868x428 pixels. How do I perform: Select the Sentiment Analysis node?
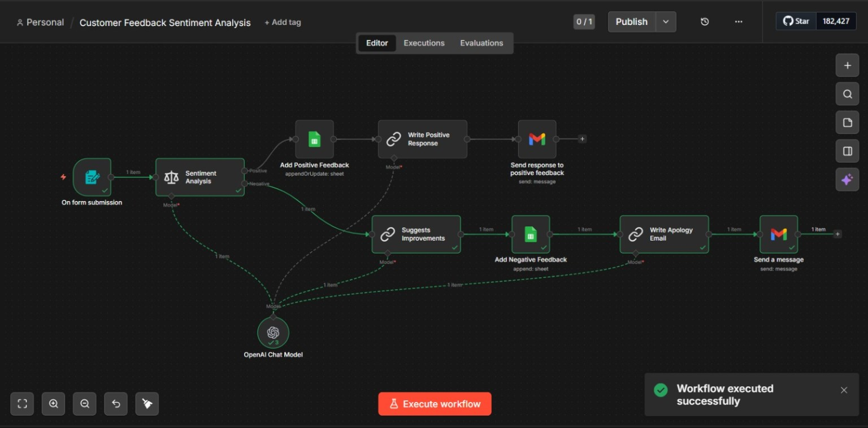click(200, 177)
